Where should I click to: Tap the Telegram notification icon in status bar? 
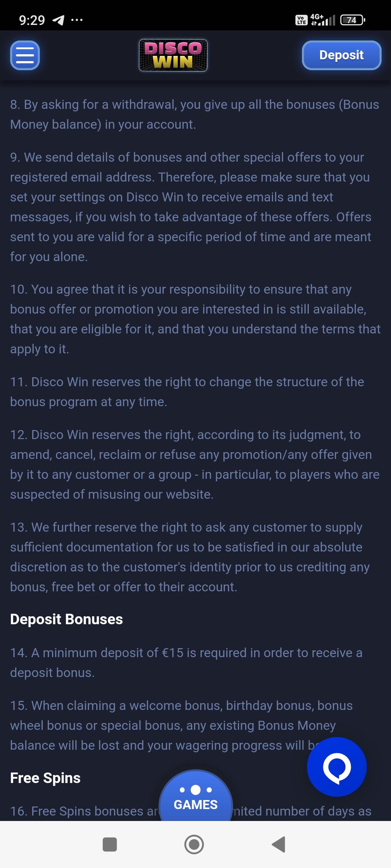point(58,20)
